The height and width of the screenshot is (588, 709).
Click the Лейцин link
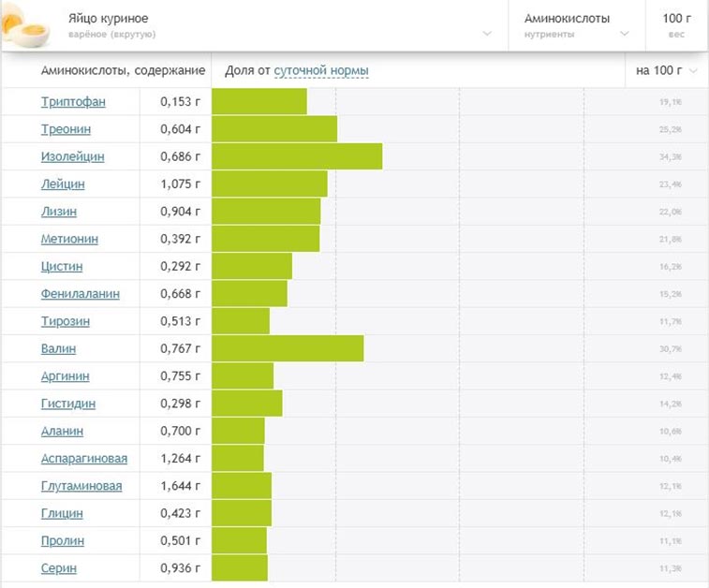(63, 184)
